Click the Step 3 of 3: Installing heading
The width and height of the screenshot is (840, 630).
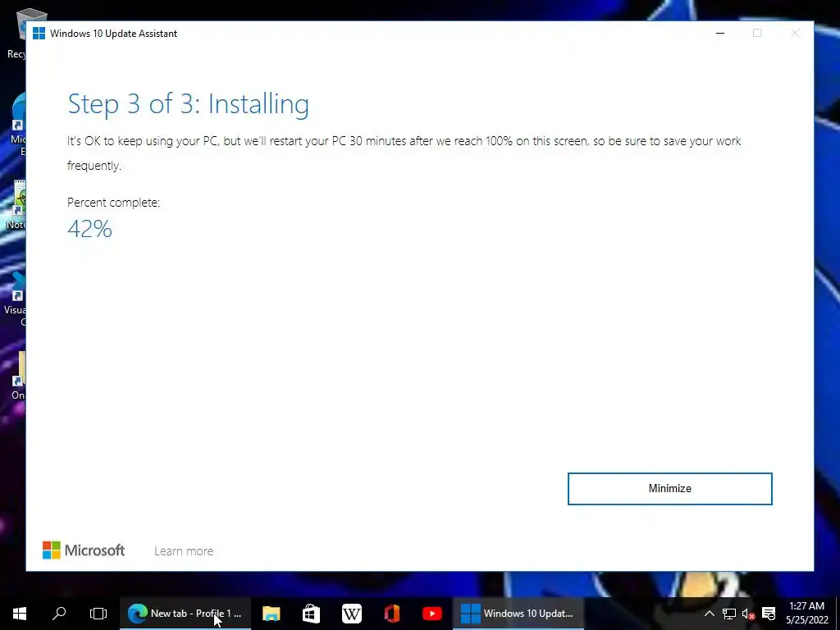(x=188, y=104)
